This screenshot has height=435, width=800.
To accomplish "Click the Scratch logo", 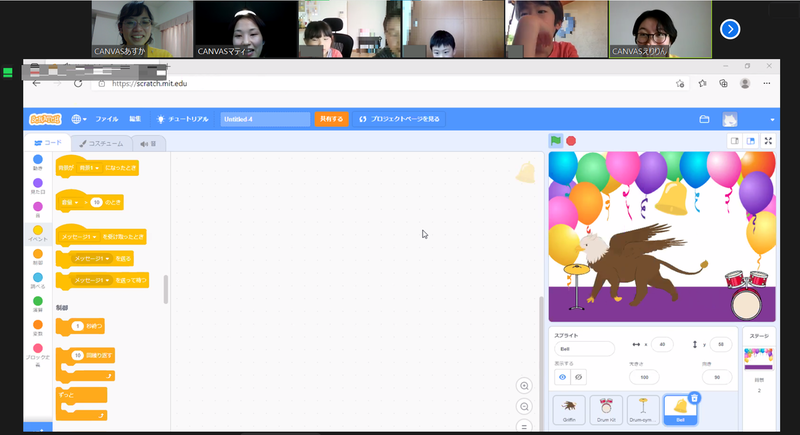I will (42, 119).
